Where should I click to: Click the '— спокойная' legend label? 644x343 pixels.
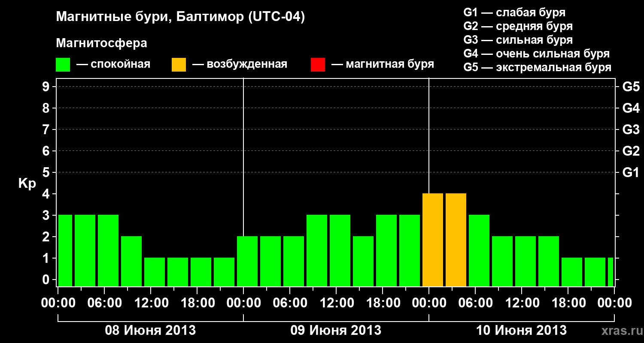[113, 64]
